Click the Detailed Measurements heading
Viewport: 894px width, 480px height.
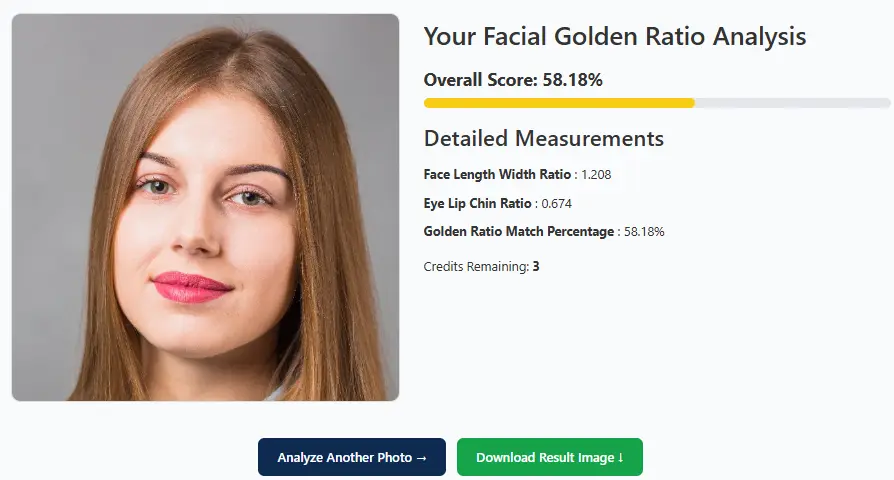[x=543, y=138]
